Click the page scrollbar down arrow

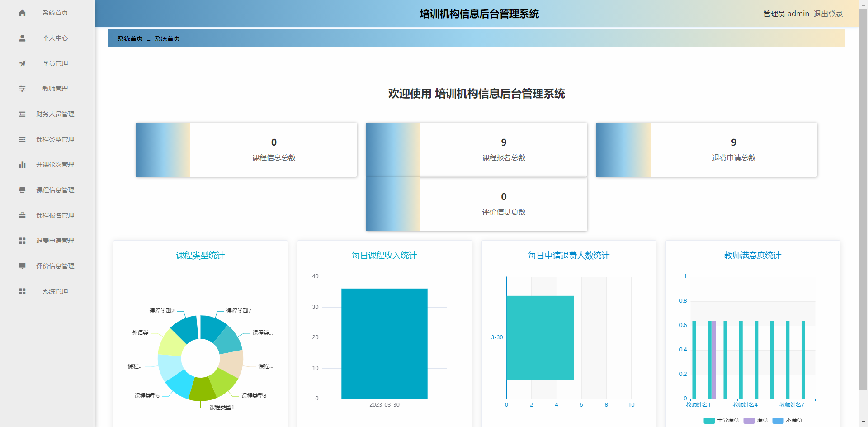(x=863, y=422)
